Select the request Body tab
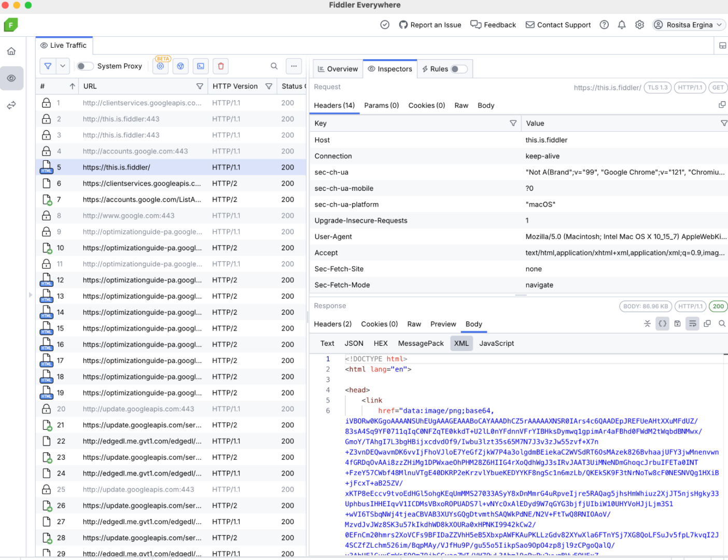728x560 pixels. pyautogui.click(x=486, y=105)
